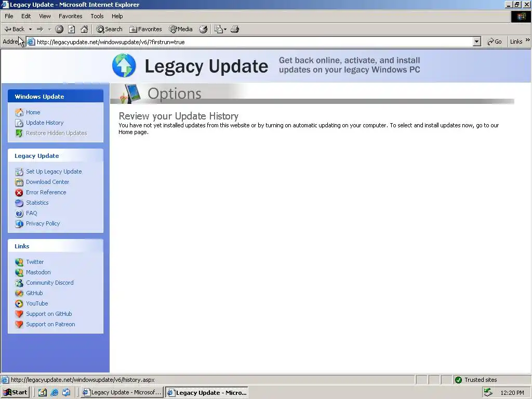Image resolution: width=532 pixels, height=399 pixels.
Task: Click the Update History clock icon
Action: pos(19,123)
